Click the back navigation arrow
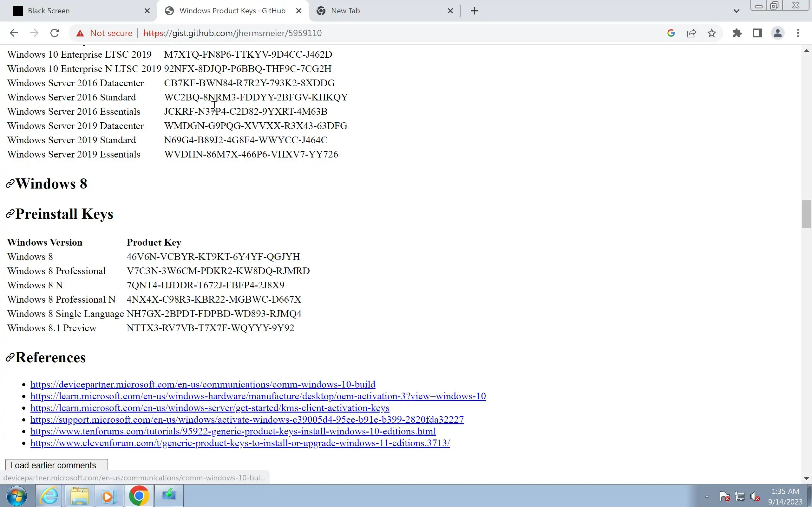Screen dimensions: 812x507 [14, 33]
